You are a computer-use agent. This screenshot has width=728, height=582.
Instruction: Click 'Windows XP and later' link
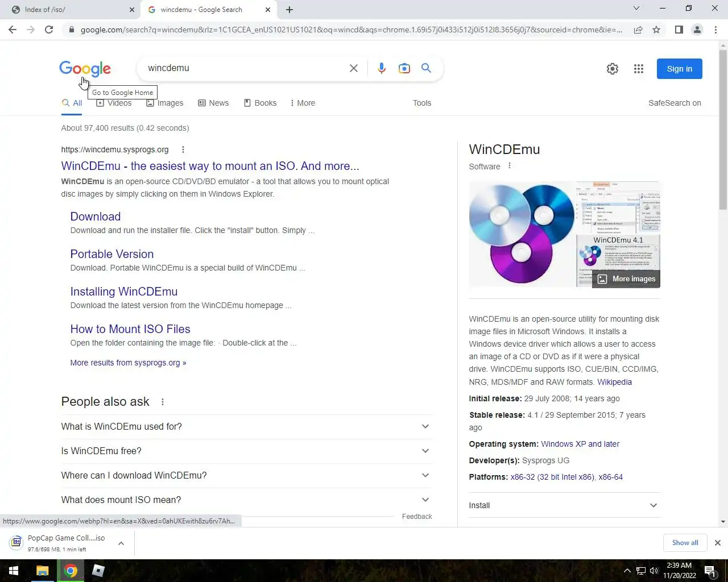pyautogui.click(x=580, y=444)
